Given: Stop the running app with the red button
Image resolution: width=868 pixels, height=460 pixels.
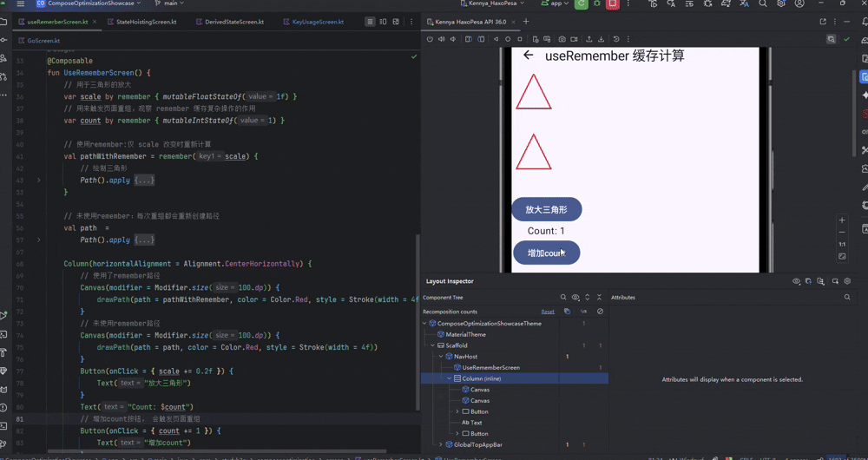Looking at the screenshot, I should (x=612, y=3).
